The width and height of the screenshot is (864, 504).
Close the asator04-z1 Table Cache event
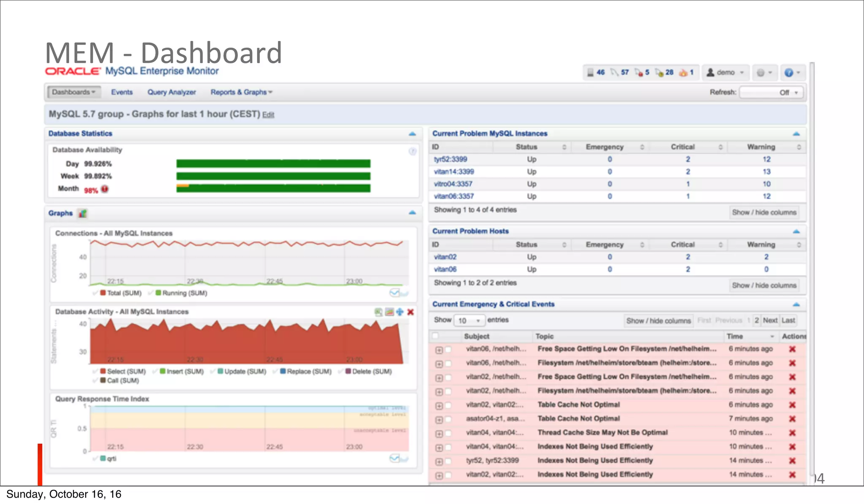click(792, 419)
